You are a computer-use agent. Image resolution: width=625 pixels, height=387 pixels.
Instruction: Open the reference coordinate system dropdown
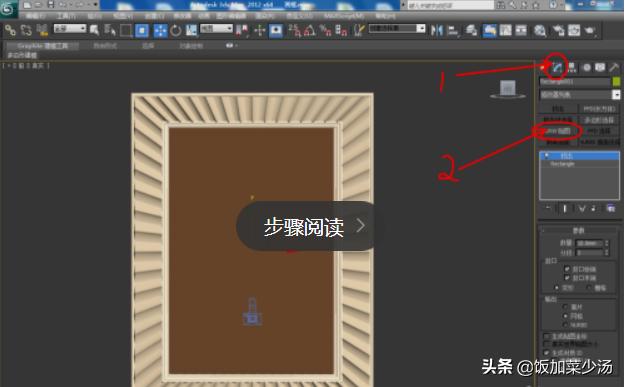216,29
